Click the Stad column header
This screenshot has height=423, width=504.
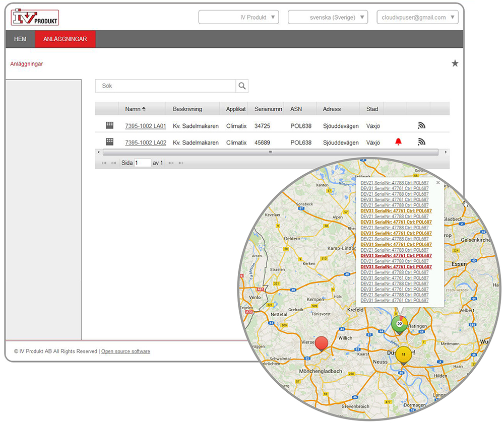[x=372, y=109]
